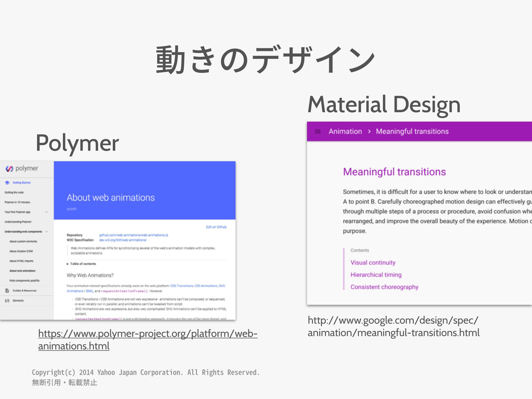
Task: Open the dev.w3.org web-animations specification link
Action: point(123,240)
